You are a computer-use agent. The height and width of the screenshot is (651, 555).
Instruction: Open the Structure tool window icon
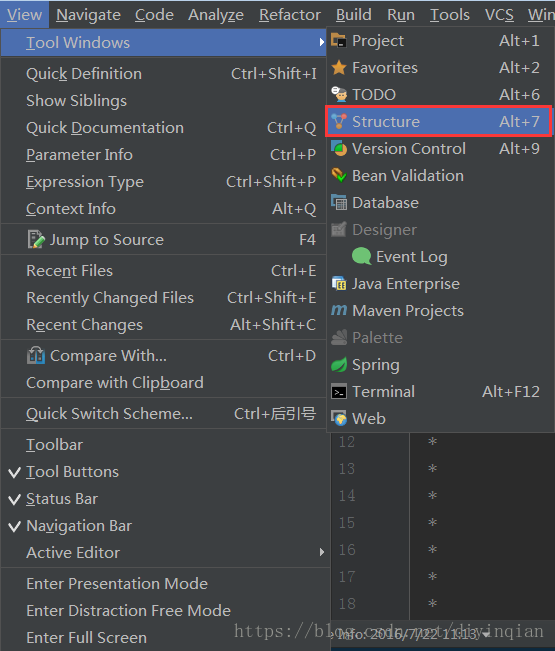339,122
